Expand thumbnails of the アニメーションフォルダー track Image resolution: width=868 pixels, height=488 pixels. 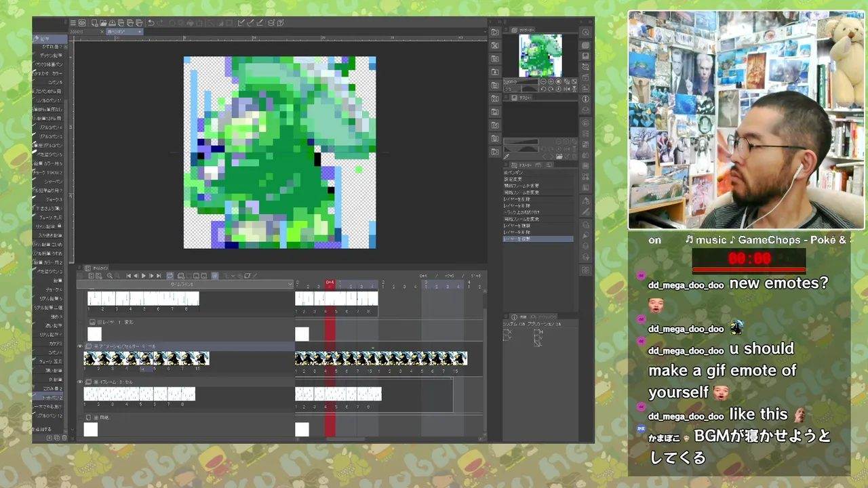(96, 346)
